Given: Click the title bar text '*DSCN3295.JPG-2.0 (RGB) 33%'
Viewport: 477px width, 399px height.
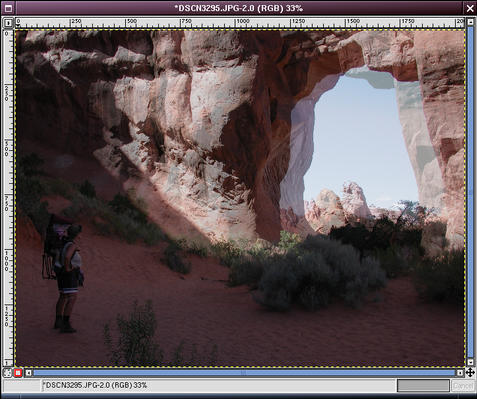Looking at the screenshot, I should pos(239,8).
